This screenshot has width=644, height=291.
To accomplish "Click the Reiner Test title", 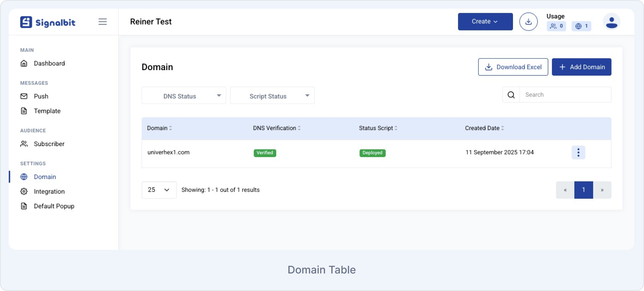I will pos(151,22).
